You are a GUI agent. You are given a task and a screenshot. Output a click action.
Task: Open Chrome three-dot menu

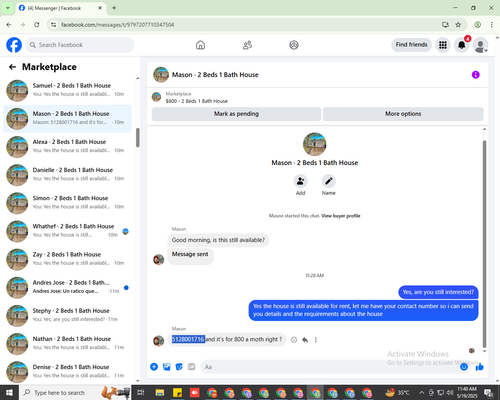492,25
